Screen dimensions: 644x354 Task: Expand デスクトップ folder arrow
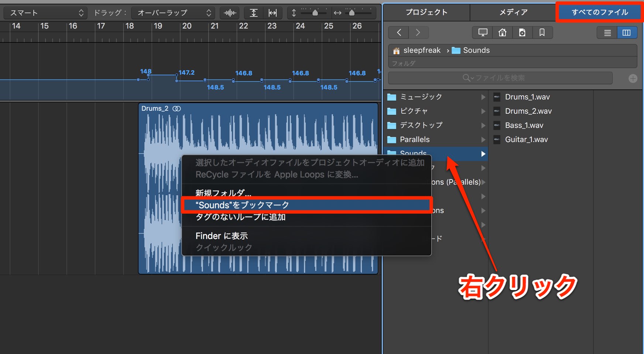click(x=483, y=125)
